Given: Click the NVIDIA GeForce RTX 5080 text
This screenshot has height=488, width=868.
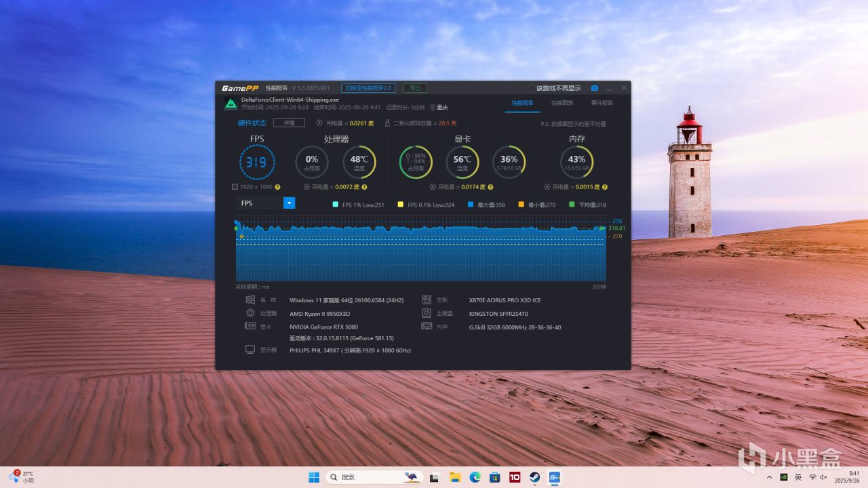Looking at the screenshot, I should (x=323, y=327).
